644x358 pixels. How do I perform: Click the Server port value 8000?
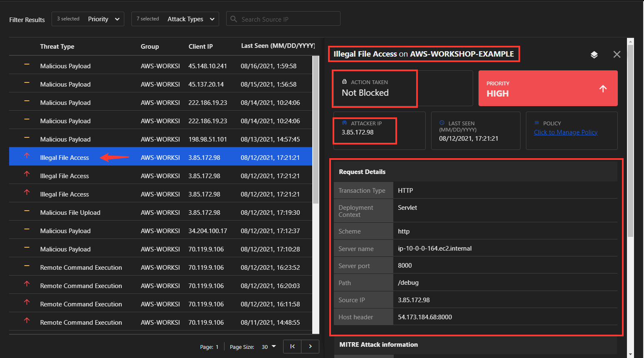pyautogui.click(x=405, y=266)
